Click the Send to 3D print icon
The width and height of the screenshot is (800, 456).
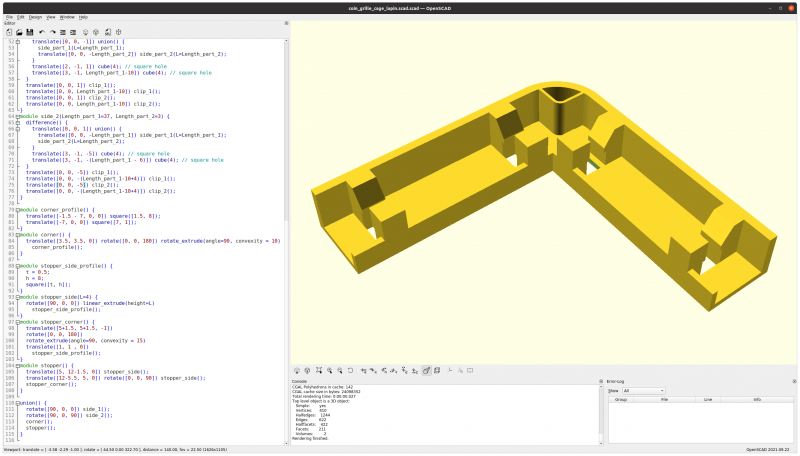click(118, 32)
